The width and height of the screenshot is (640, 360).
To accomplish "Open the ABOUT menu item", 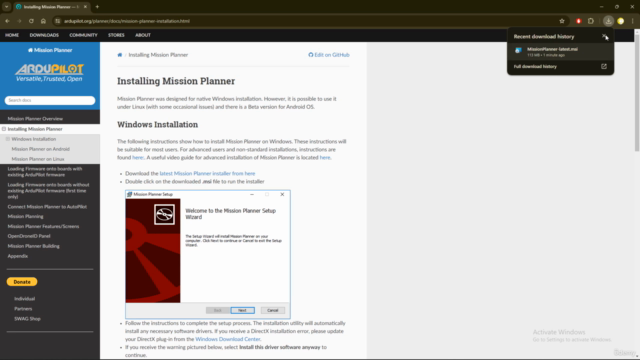I will point(143,35).
